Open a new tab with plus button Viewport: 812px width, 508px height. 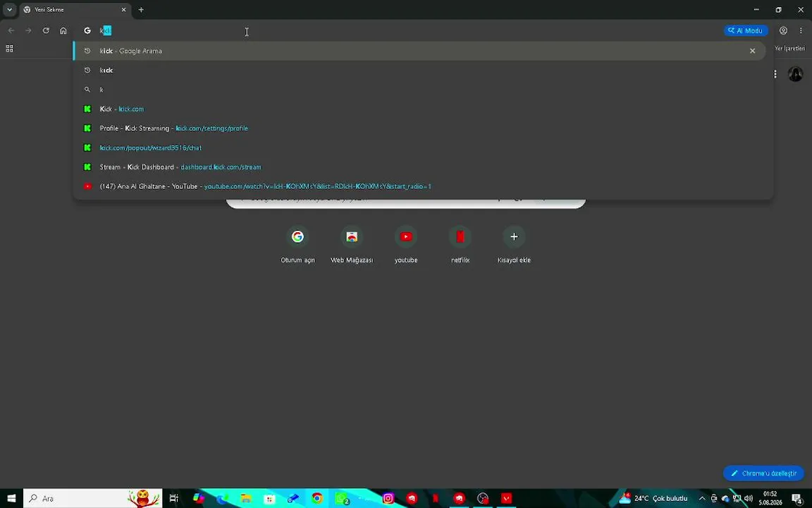[141, 9]
